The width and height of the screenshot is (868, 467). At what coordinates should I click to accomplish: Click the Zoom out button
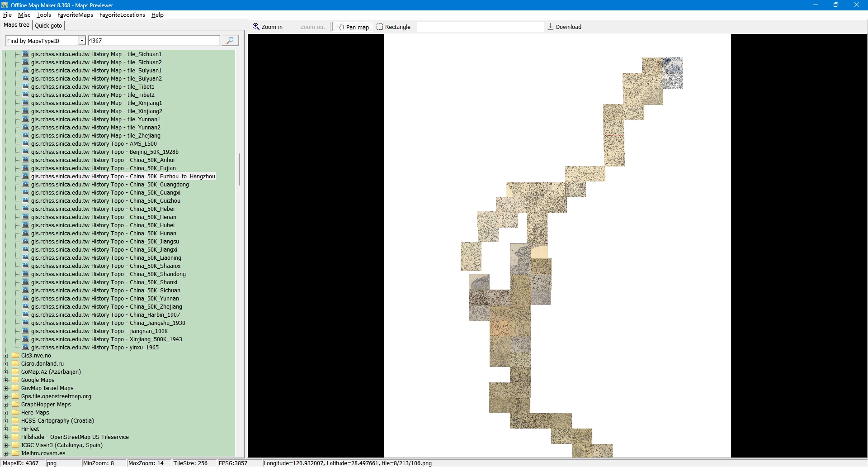312,27
